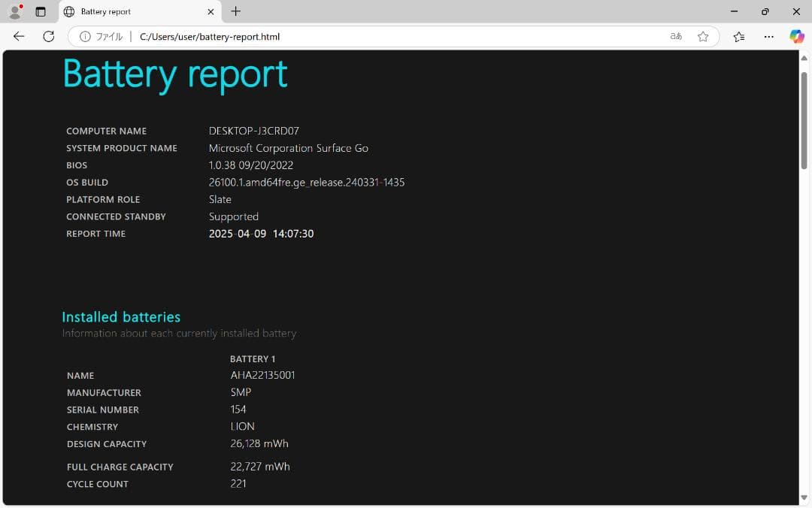
Task: Click the vertical scrollbar thumb
Action: [804, 120]
